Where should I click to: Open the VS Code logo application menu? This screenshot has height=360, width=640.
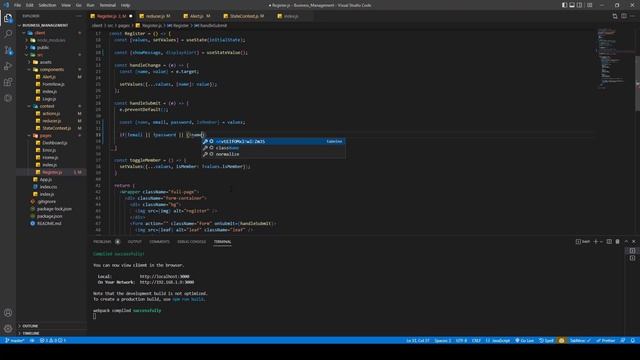(6, 5)
